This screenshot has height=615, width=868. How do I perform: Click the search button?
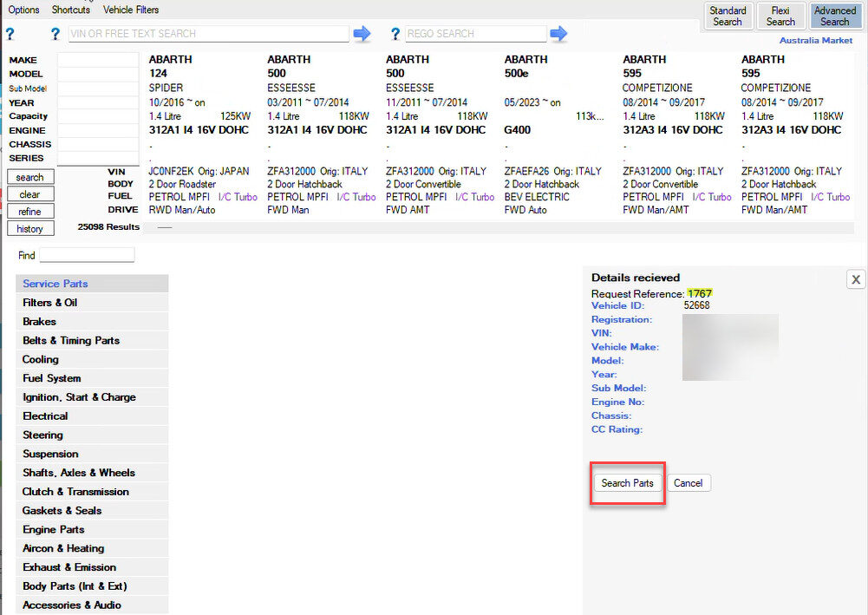tap(30, 177)
